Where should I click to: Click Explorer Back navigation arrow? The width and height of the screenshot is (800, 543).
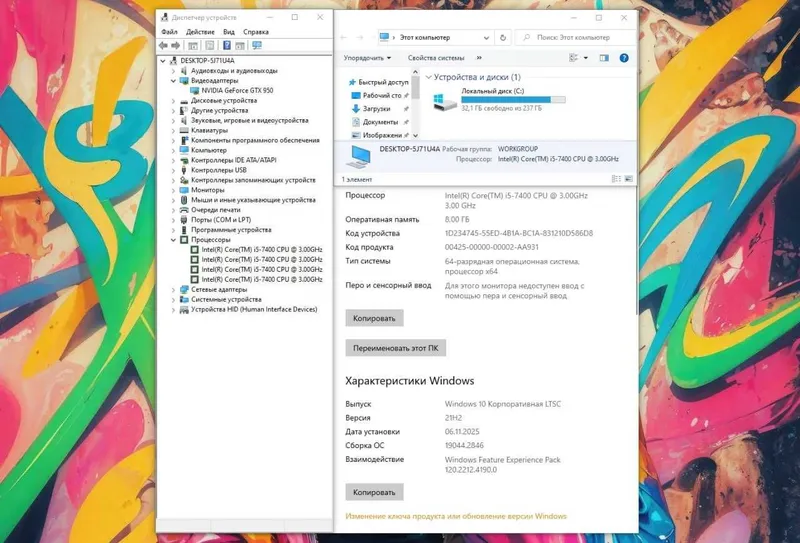coord(343,37)
